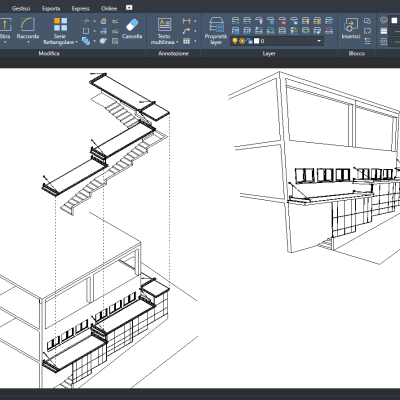This screenshot has height=400, width=400.
Task: Click the pencil-in-square edit icon in Modifica
Action: tap(115, 41)
